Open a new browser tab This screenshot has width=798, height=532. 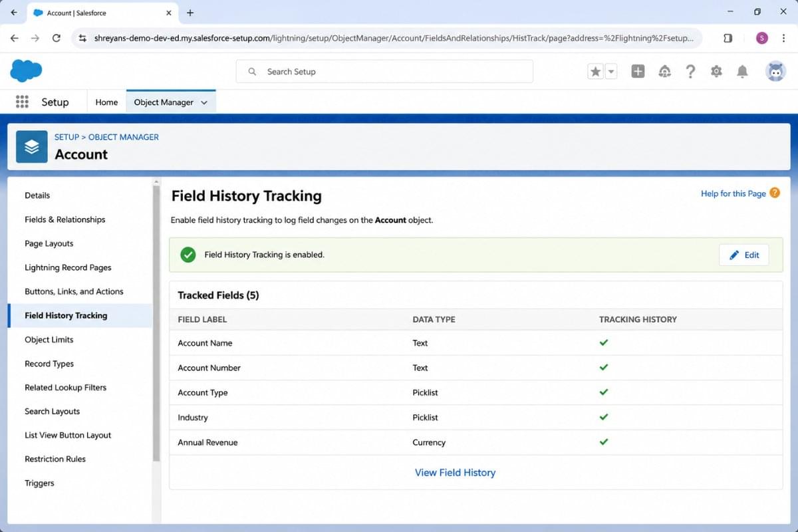(x=190, y=13)
